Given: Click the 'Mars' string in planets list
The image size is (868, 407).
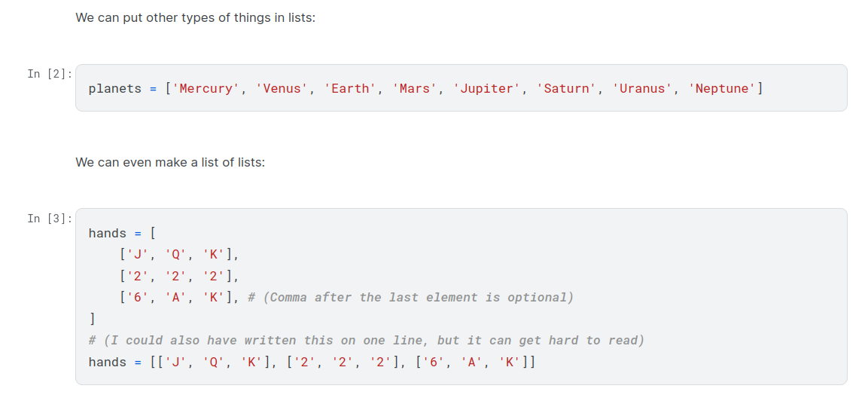Looking at the screenshot, I should [x=414, y=89].
